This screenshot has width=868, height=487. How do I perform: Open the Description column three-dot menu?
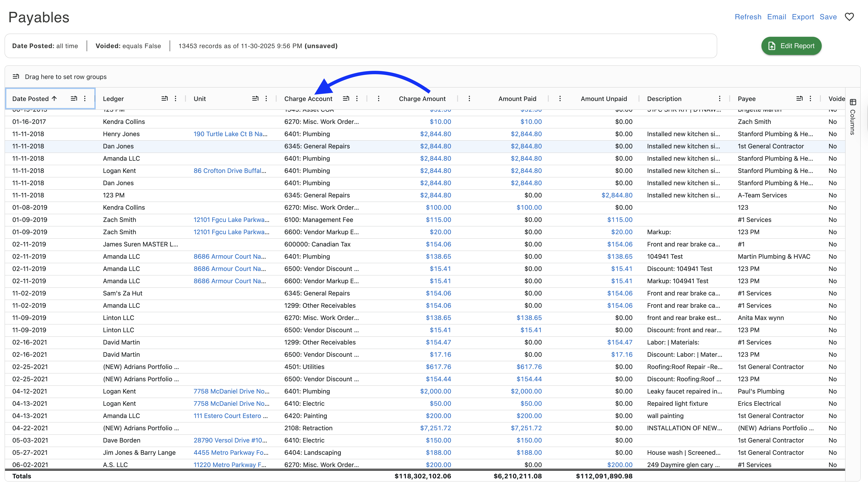pyautogui.click(x=720, y=98)
